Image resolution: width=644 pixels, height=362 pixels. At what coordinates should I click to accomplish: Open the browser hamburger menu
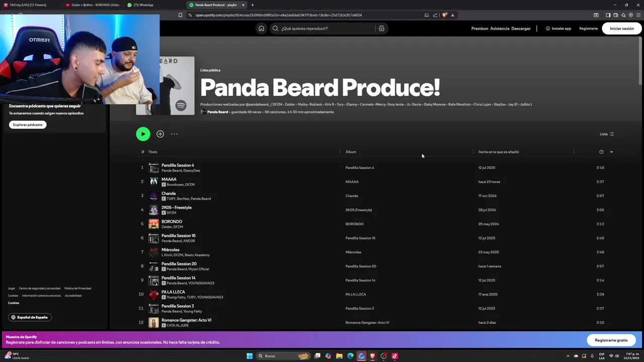[x=638, y=15]
